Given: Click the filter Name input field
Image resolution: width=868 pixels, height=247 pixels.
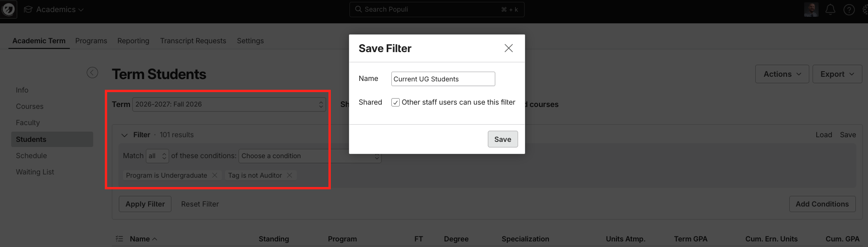Looking at the screenshot, I should coord(443,79).
